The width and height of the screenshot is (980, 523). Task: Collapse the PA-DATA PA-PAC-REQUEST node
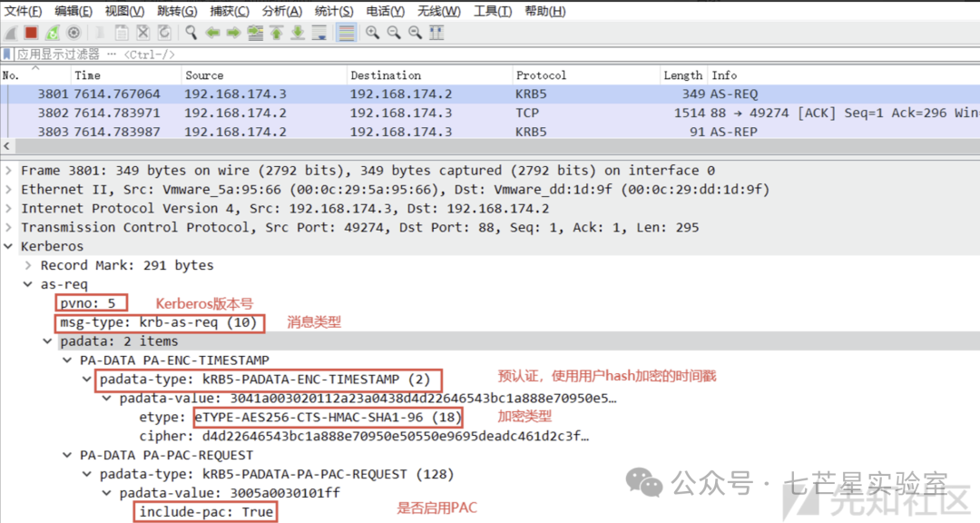coord(67,455)
